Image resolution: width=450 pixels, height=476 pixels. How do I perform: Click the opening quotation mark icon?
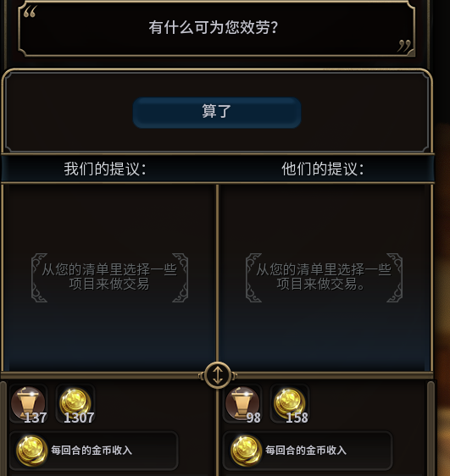[30, 12]
